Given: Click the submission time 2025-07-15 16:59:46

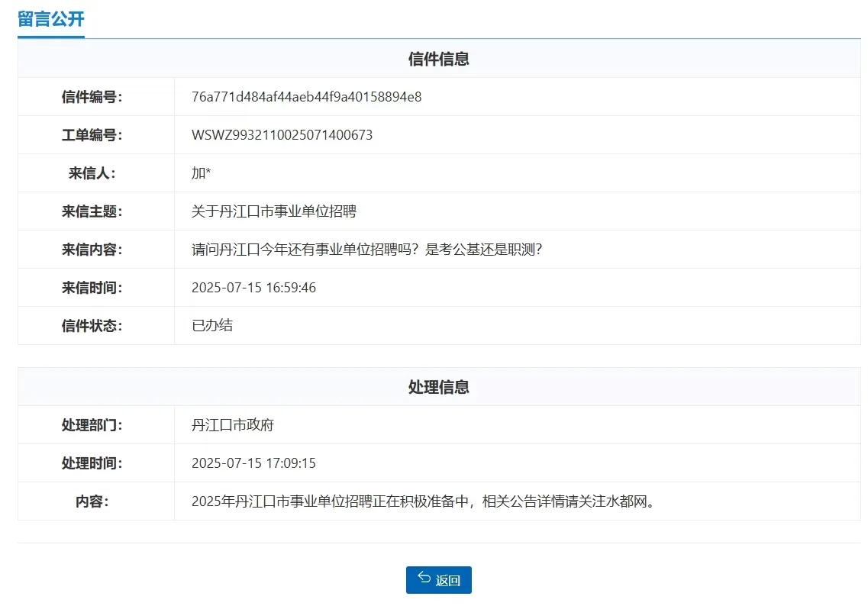Looking at the screenshot, I should (x=253, y=288).
